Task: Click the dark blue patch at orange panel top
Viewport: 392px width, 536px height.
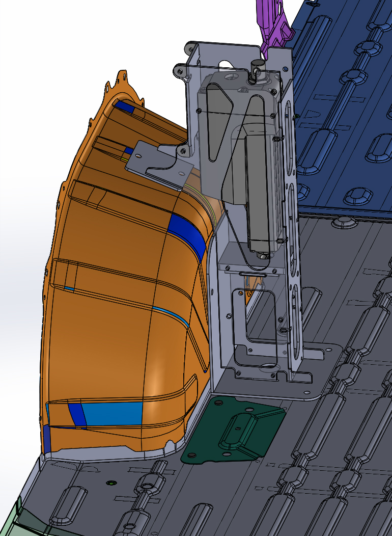Action: tap(125, 106)
